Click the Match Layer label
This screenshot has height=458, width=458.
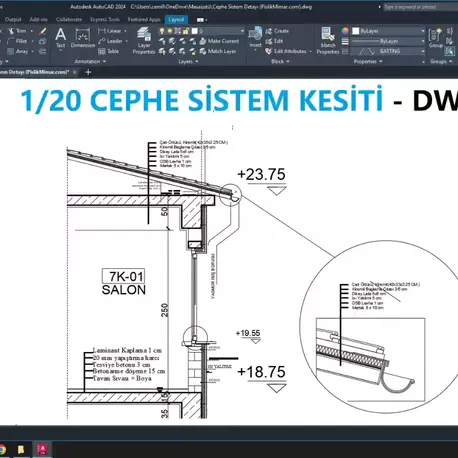(222, 51)
